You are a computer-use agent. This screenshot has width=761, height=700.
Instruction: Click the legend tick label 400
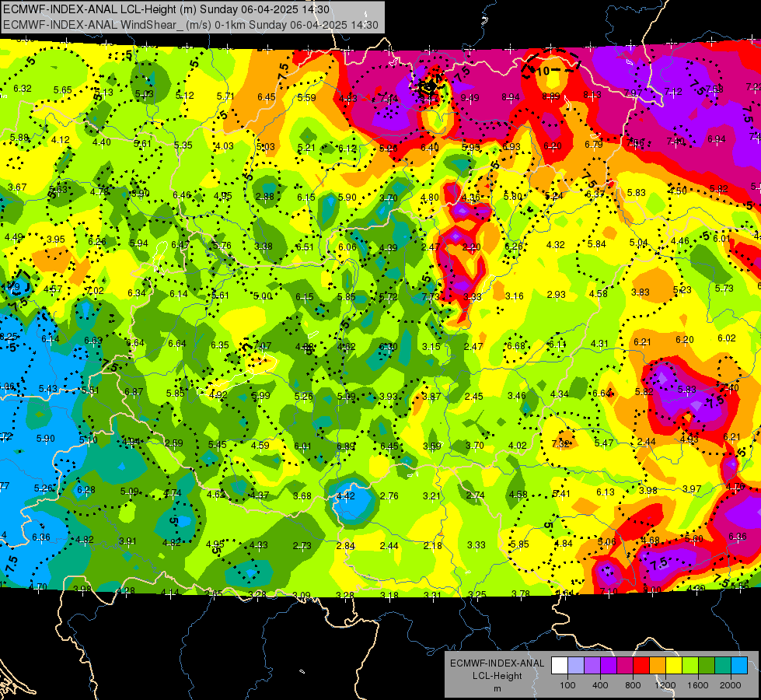tap(600, 685)
